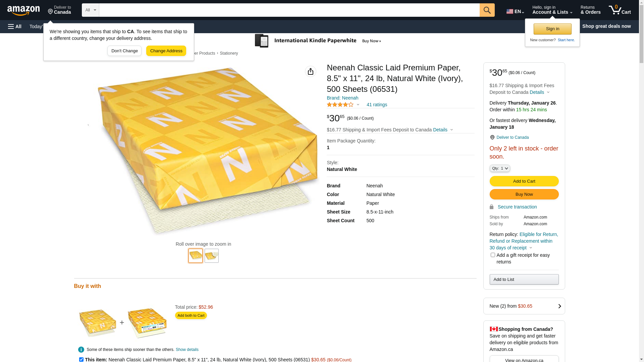
Task: Click the Add to Cart button
Action: coord(524,181)
